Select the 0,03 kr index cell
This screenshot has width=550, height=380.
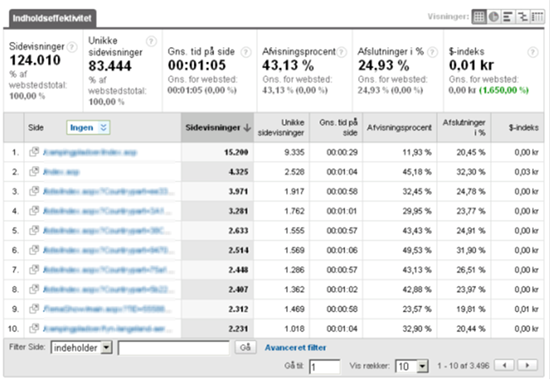pyautogui.click(x=526, y=172)
